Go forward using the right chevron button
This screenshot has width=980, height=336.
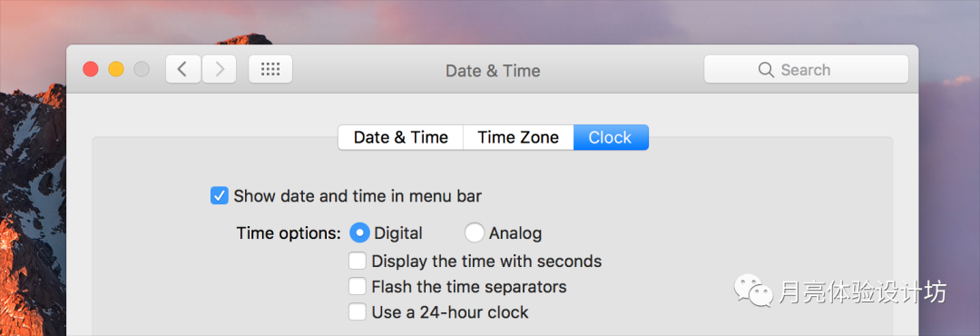click(219, 69)
